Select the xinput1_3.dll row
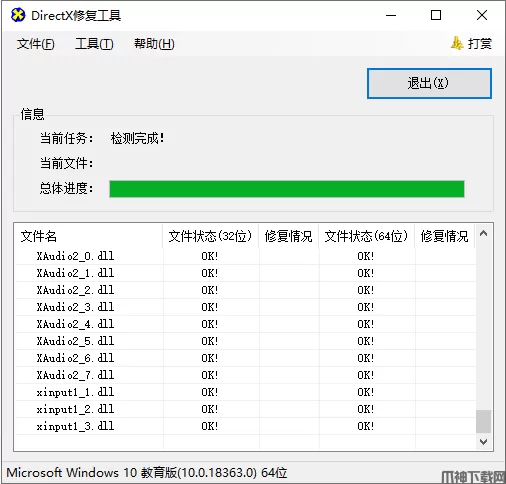Image resolution: width=506 pixels, height=484 pixels. pos(245,426)
